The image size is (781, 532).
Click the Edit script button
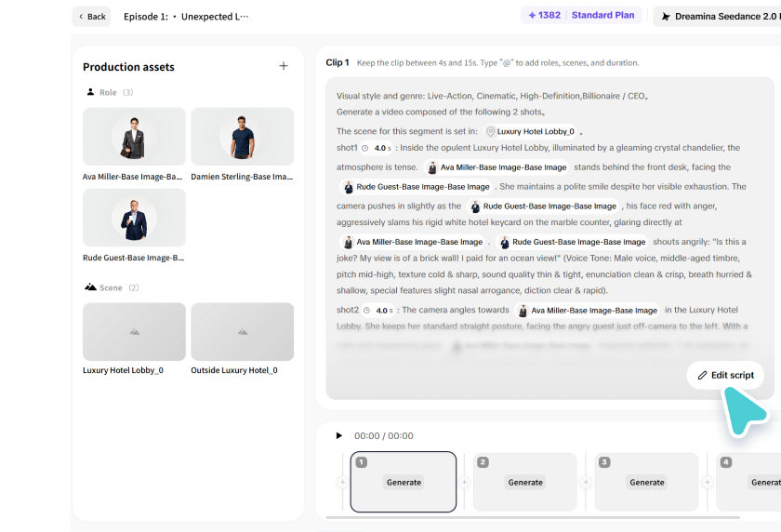(726, 375)
